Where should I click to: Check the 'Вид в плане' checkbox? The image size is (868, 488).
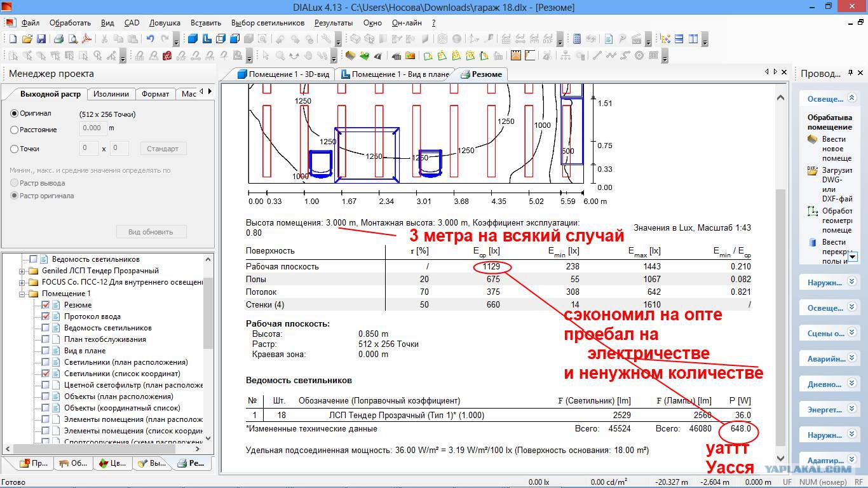click(46, 351)
